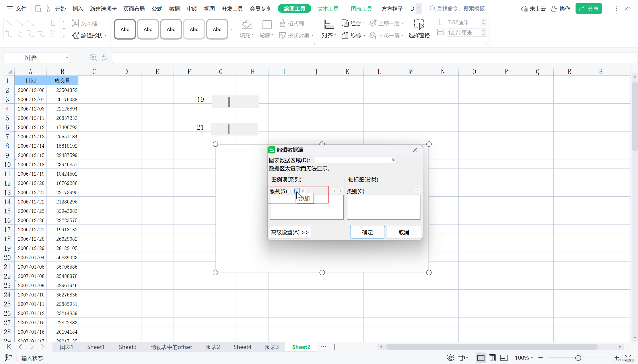Click the zoom out minus icon
The height and width of the screenshot is (364, 638).
pyautogui.click(x=541, y=358)
